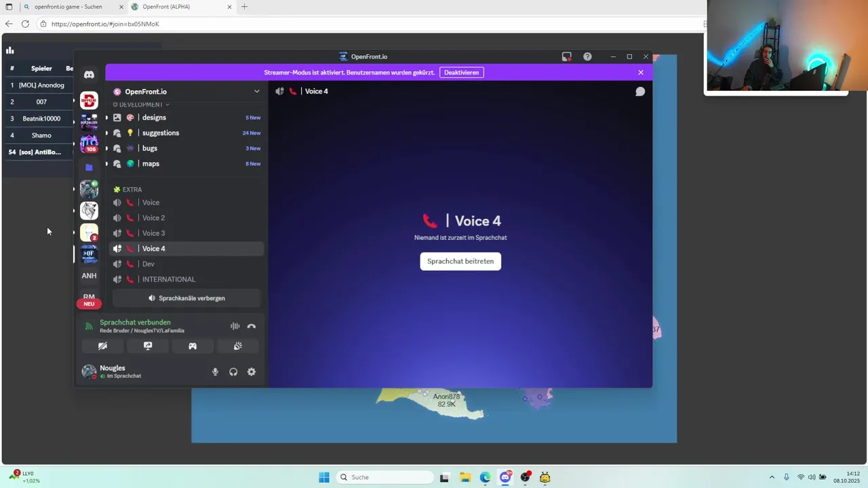Click Deaktivieren in streamer mode banner
The image size is (868, 488).
click(x=462, y=73)
